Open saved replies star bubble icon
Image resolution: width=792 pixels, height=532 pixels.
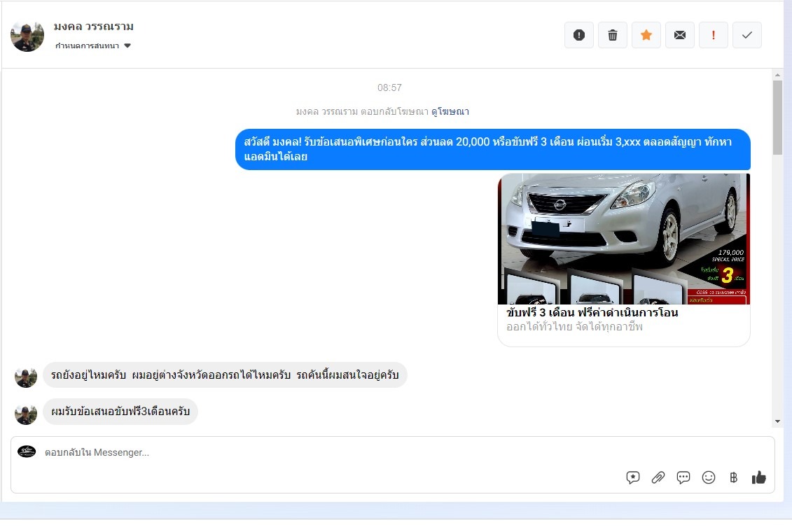[x=633, y=477]
